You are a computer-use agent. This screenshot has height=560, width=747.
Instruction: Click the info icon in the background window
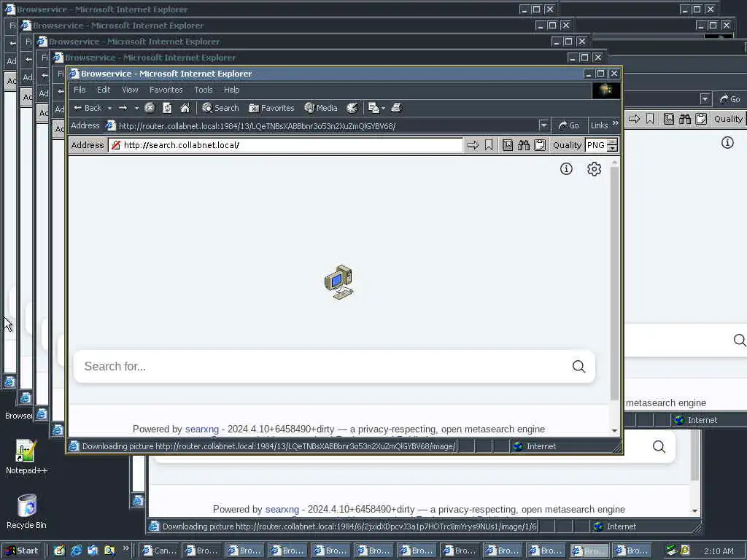coord(727,142)
